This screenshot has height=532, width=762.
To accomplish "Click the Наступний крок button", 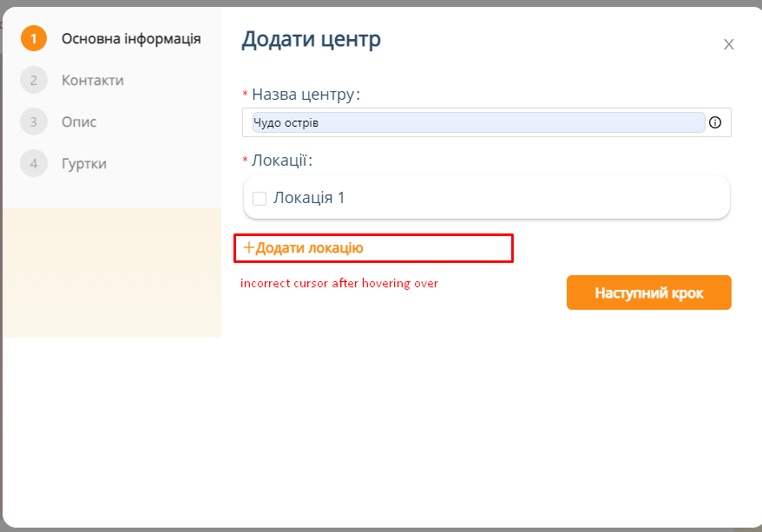I will click(649, 292).
